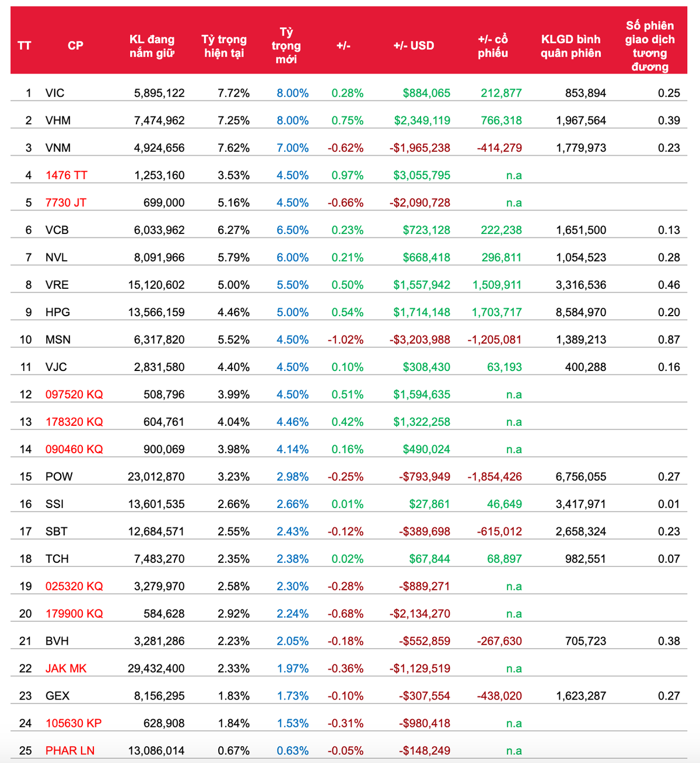Click the 1476 TT red ticker

point(66,175)
